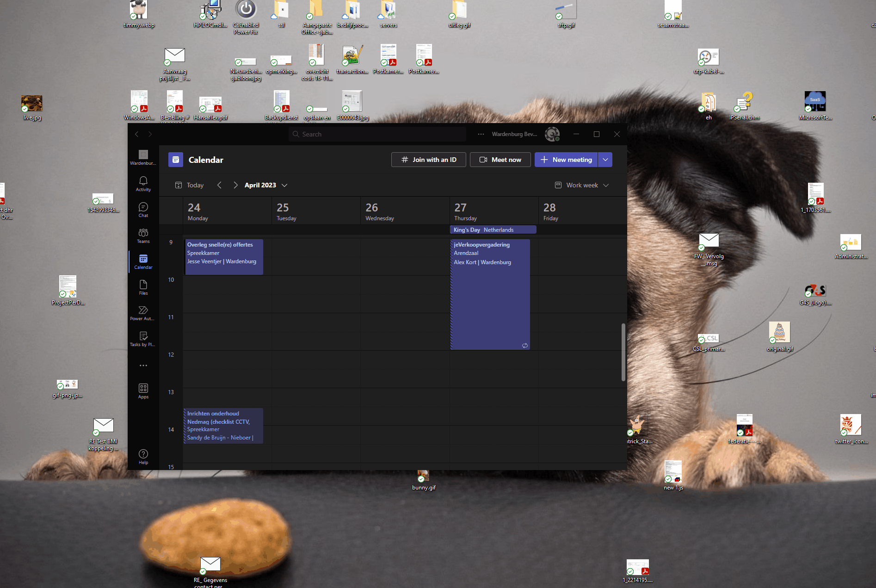Open Inrichten onderhoud Nedmaq event

[224, 426]
